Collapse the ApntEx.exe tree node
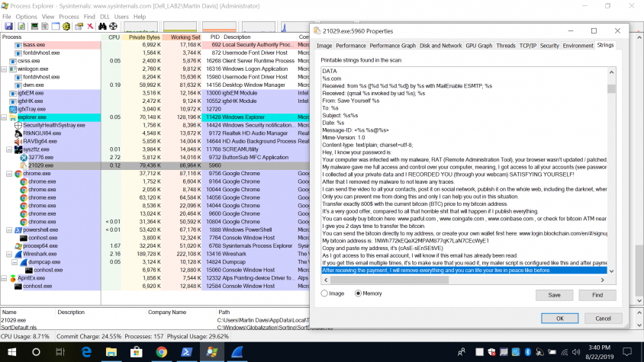Screen dimensions: 644x362 coord(4,278)
